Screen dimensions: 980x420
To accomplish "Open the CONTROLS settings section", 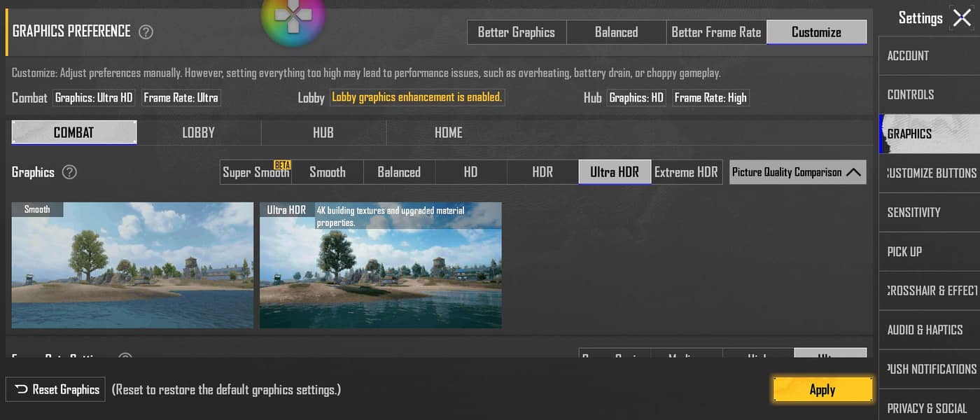I will pos(929,94).
